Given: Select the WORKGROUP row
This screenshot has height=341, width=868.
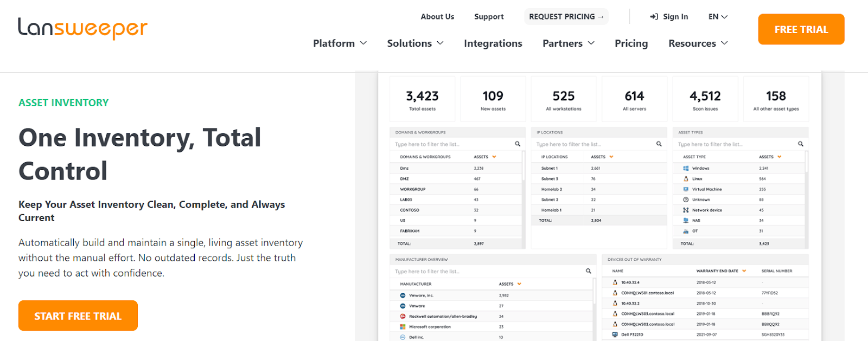Looking at the screenshot, I should 456,189.
